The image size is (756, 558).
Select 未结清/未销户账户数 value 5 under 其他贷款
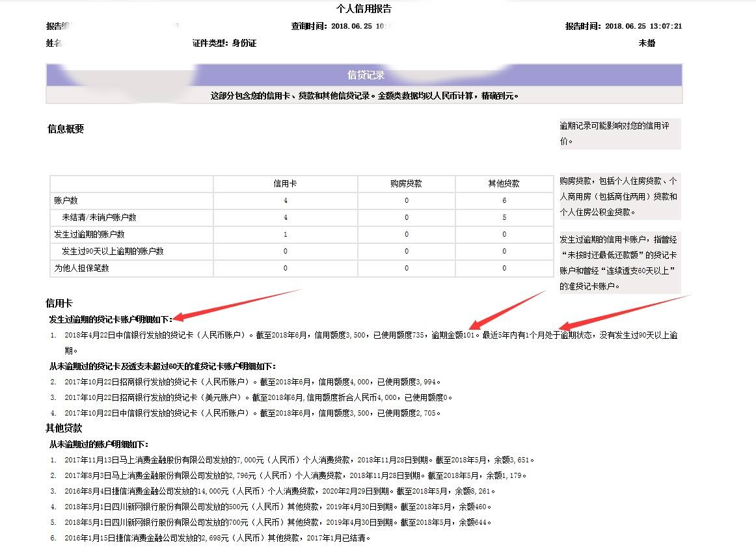pyautogui.click(x=504, y=217)
